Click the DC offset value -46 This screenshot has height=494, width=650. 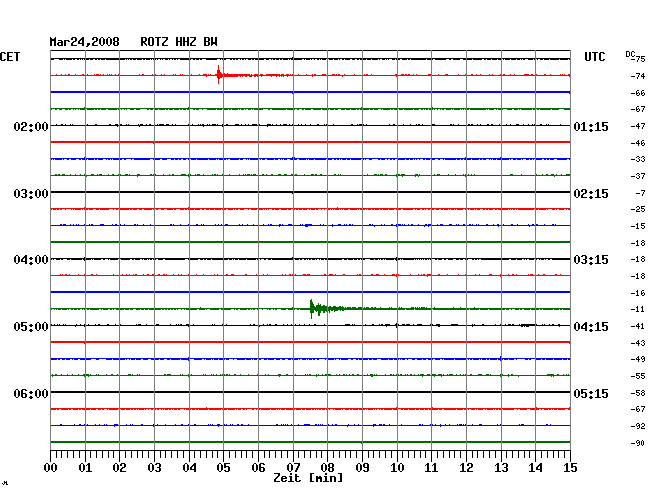tap(638, 143)
